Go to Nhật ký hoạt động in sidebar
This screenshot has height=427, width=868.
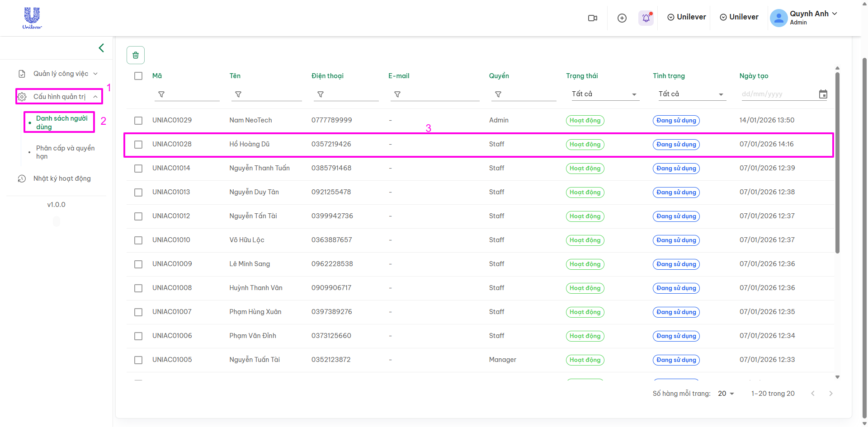click(62, 178)
